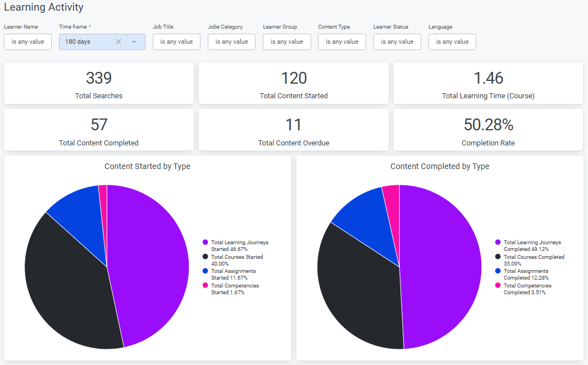Open the Learner Status filter
This screenshot has height=365, width=588.
(396, 42)
